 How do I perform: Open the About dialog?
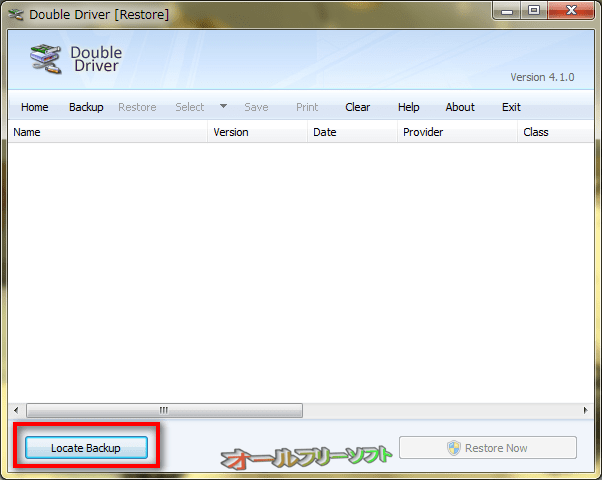pos(460,107)
